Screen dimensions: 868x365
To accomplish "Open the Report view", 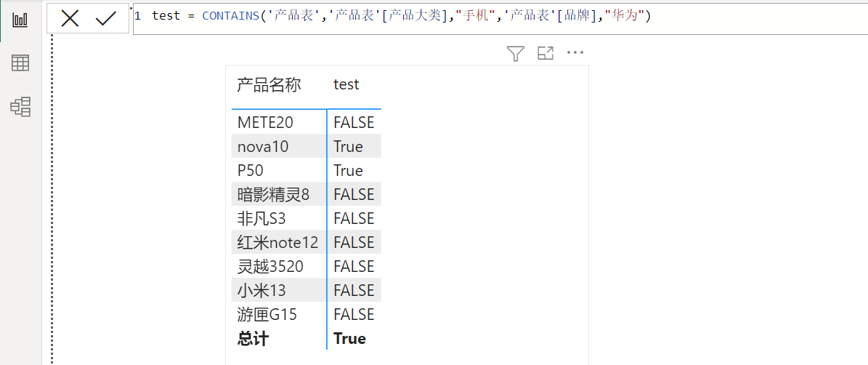I will pos(20,20).
